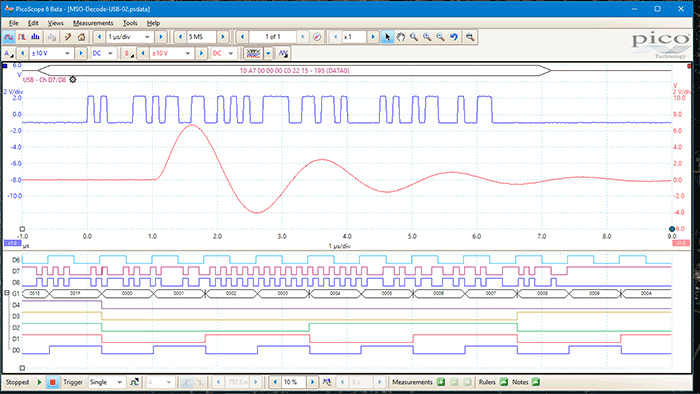The image size is (700, 394).
Task: Expand the Single trigger mode dropdown
Action: 119,382
